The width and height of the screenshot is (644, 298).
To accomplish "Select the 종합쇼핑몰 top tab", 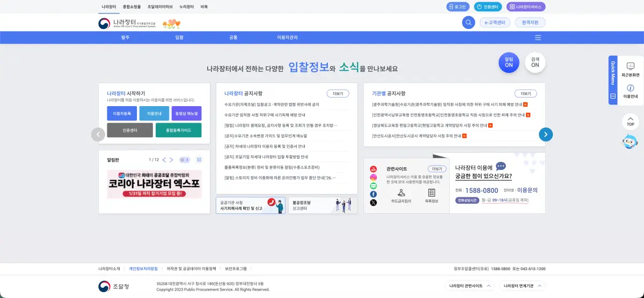I will click(131, 7).
